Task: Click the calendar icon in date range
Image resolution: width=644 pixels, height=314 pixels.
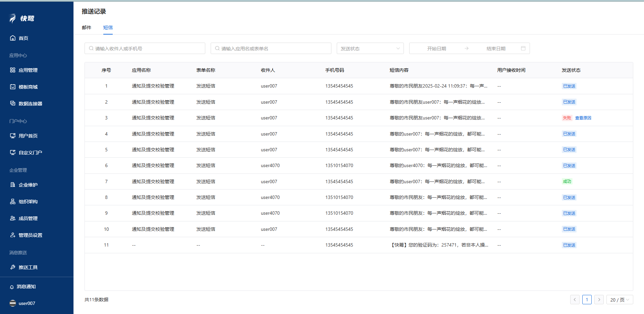Action: [x=523, y=48]
